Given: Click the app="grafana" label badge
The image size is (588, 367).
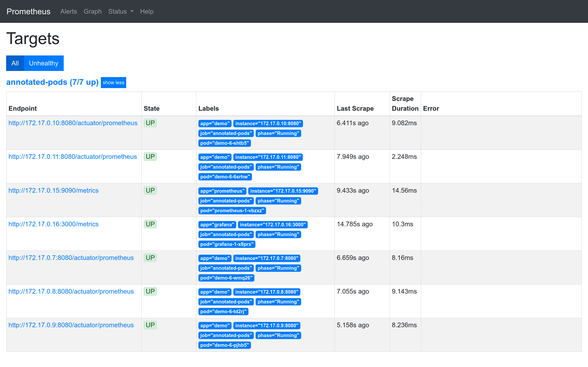Looking at the screenshot, I should (217, 225).
